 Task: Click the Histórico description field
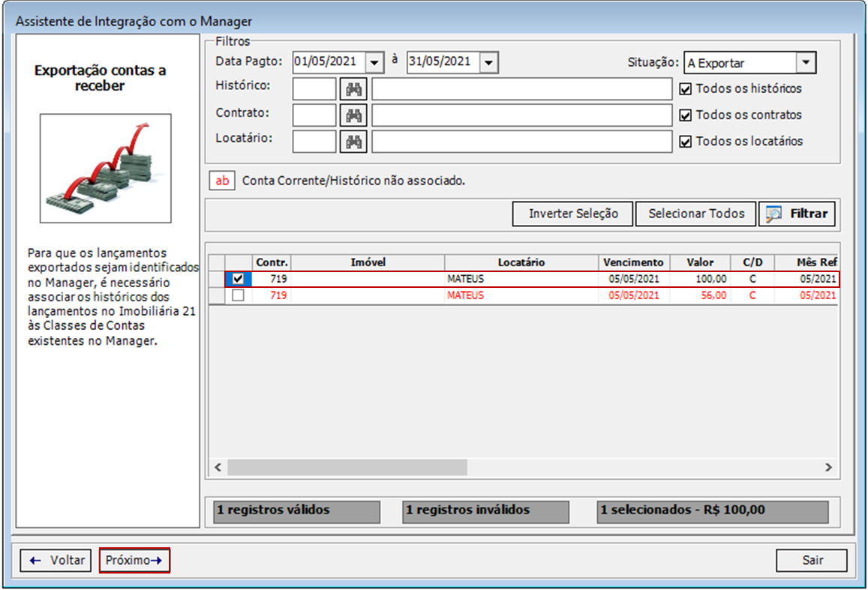[522, 89]
